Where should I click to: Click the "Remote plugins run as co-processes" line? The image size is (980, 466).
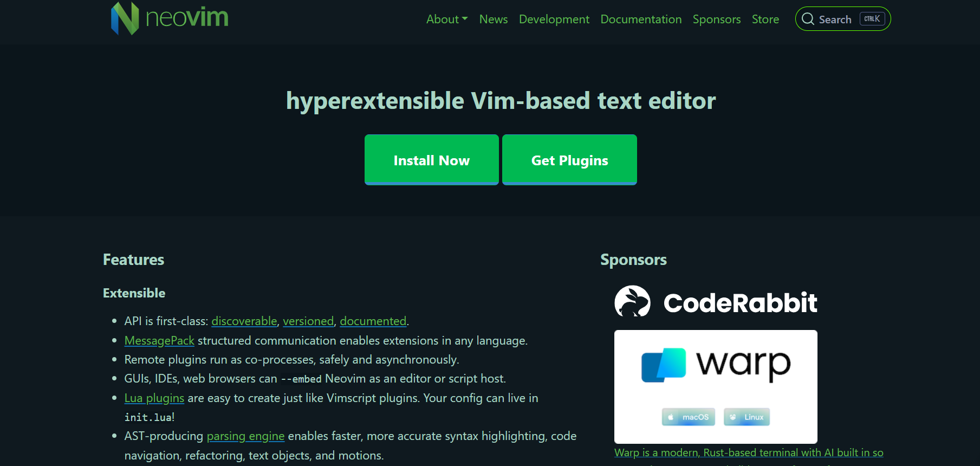pyautogui.click(x=292, y=360)
